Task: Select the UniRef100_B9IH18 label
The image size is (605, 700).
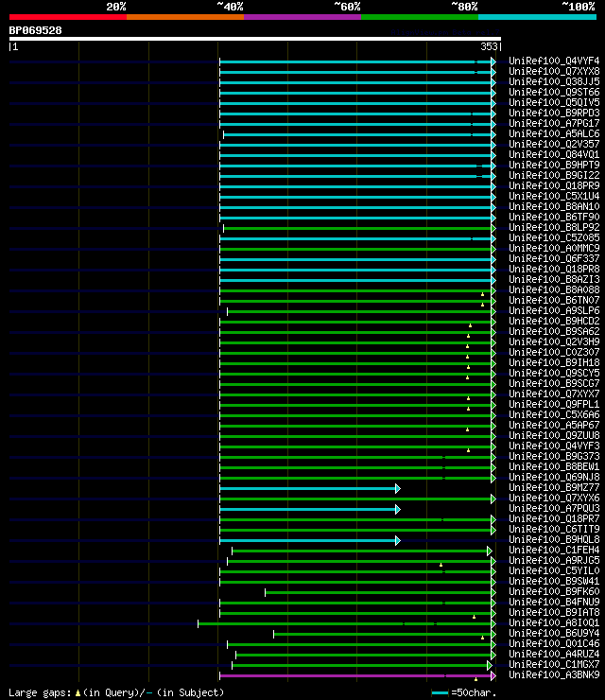Action: 554,362
